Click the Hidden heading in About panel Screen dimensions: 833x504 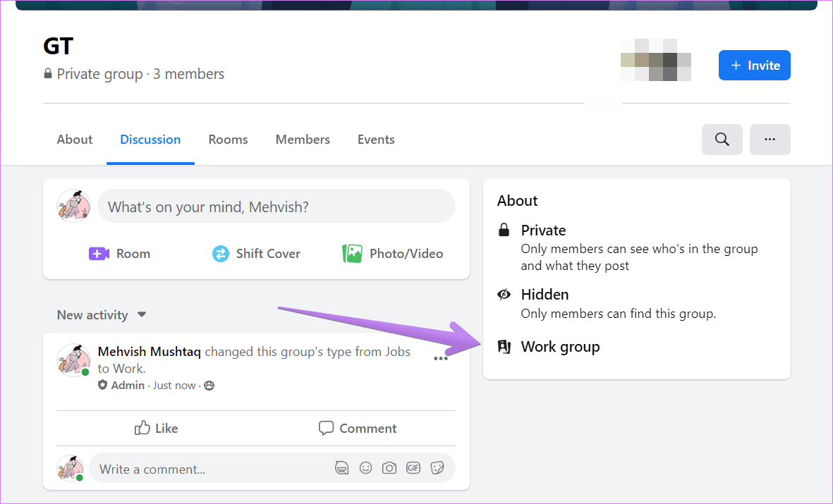[545, 294]
